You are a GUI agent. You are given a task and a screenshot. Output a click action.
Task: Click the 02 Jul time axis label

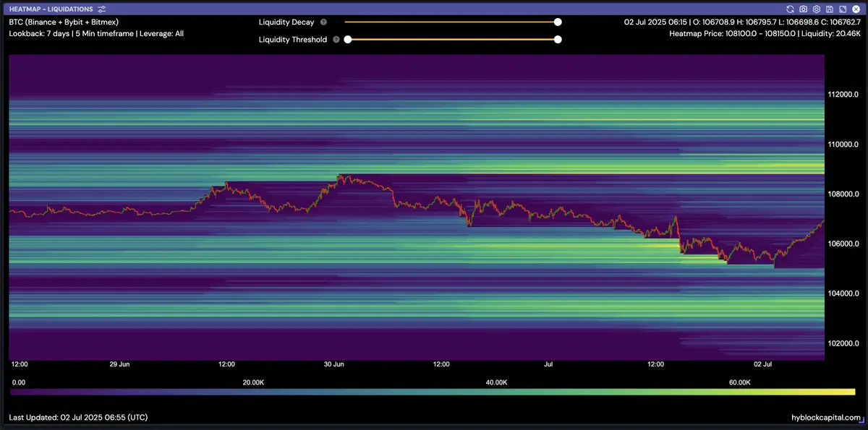763,365
